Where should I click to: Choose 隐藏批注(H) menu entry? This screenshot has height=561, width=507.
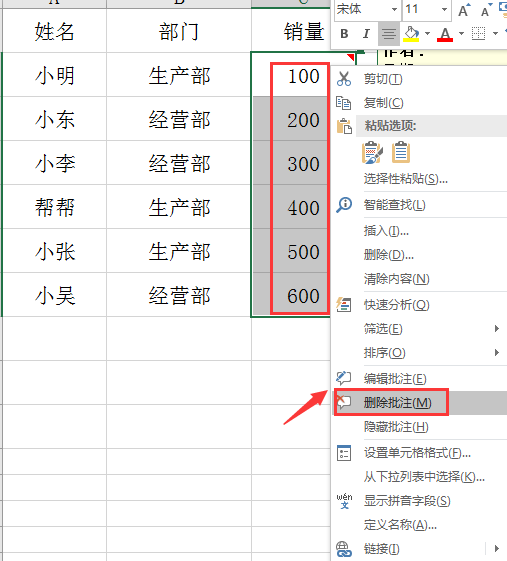[396, 427]
